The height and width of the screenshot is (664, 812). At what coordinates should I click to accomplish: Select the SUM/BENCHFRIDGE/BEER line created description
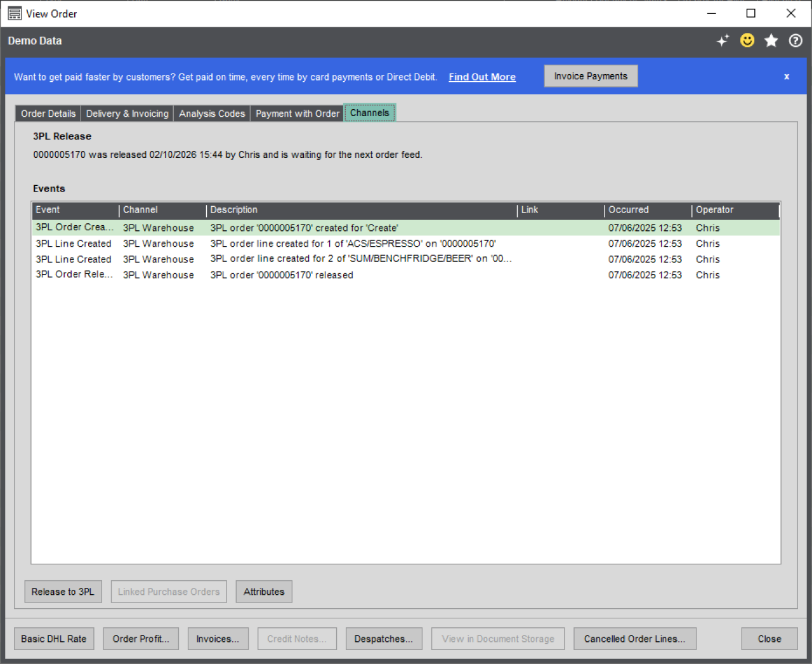361,259
